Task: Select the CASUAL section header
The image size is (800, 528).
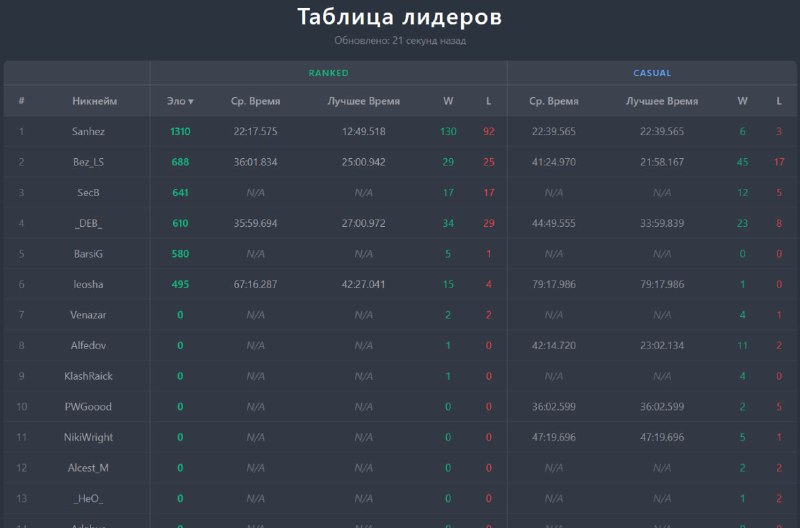Action: (652, 73)
